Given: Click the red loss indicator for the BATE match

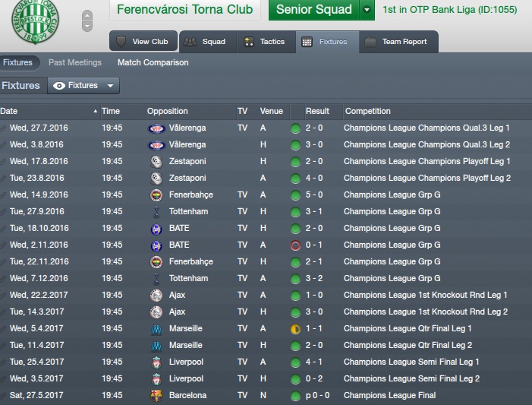Looking at the screenshot, I should point(295,245).
